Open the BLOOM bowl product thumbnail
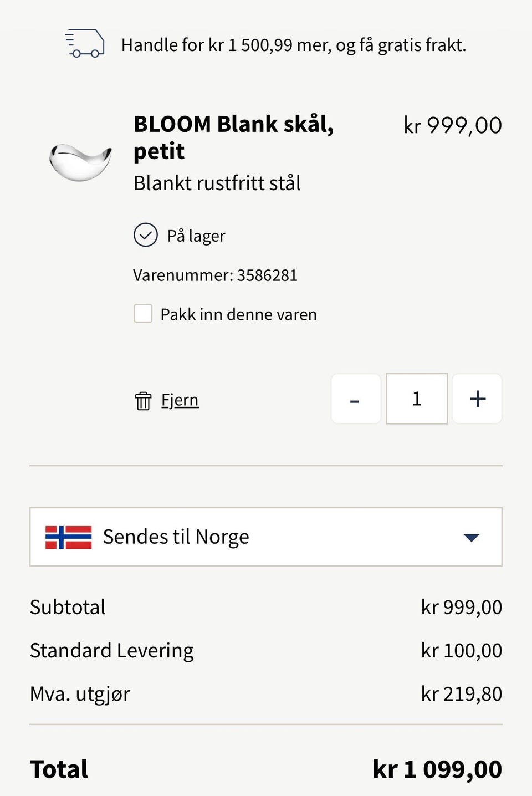This screenshot has width=532, height=796. click(80, 161)
